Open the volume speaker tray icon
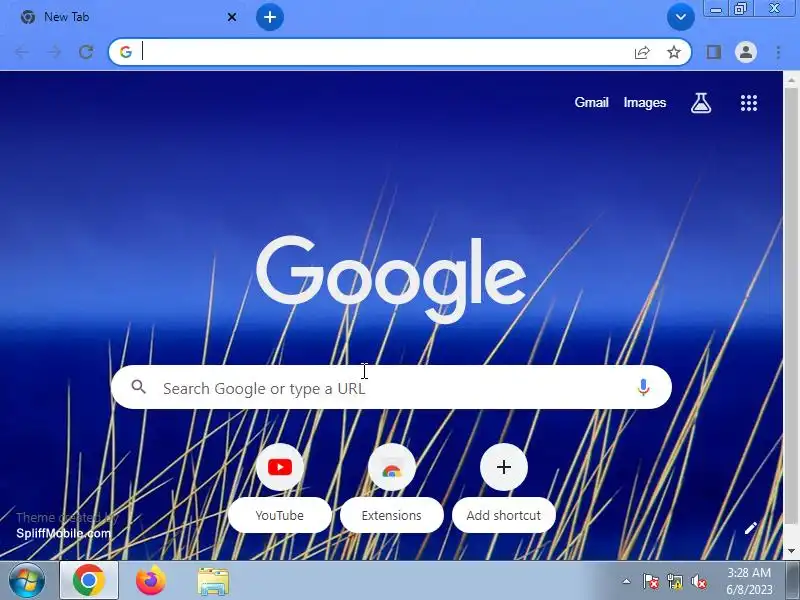 point(698,581)
